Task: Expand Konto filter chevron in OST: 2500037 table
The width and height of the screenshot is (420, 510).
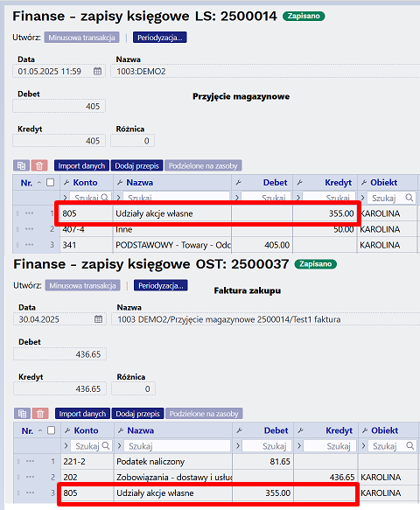Action: pos(66,445)
